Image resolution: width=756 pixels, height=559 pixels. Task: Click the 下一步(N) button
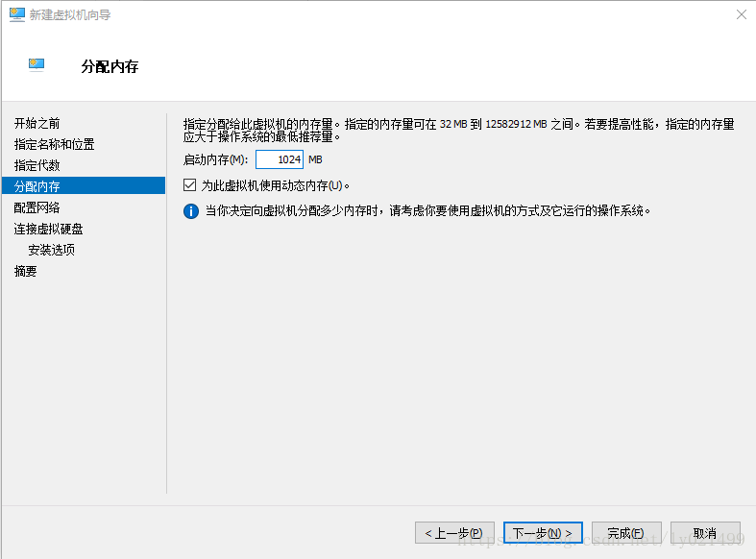point(543,533)
